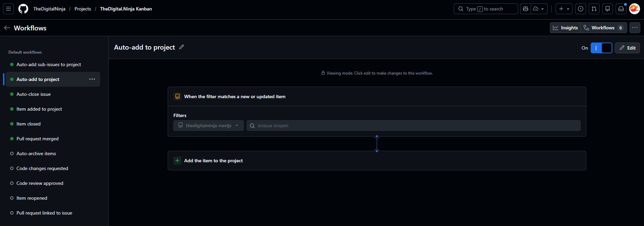Select Item added to project workflow

53,109
